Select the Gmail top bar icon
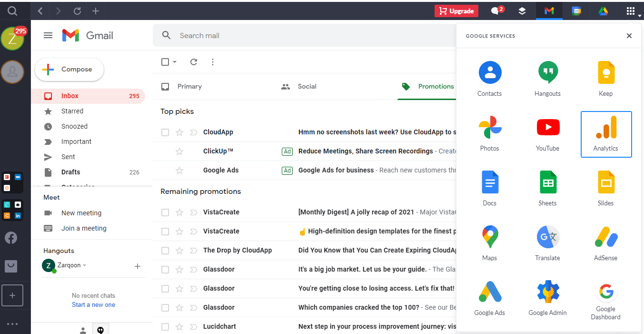The width and height of the screenshot is (644, 334). [x=549, y=11]
